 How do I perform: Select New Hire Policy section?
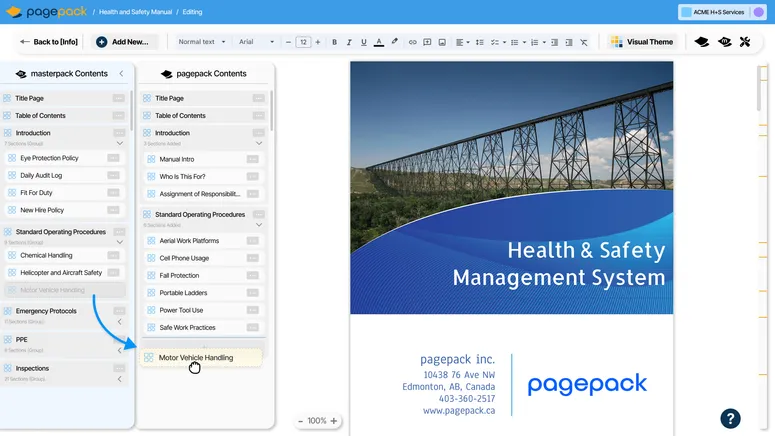point(65,210)
